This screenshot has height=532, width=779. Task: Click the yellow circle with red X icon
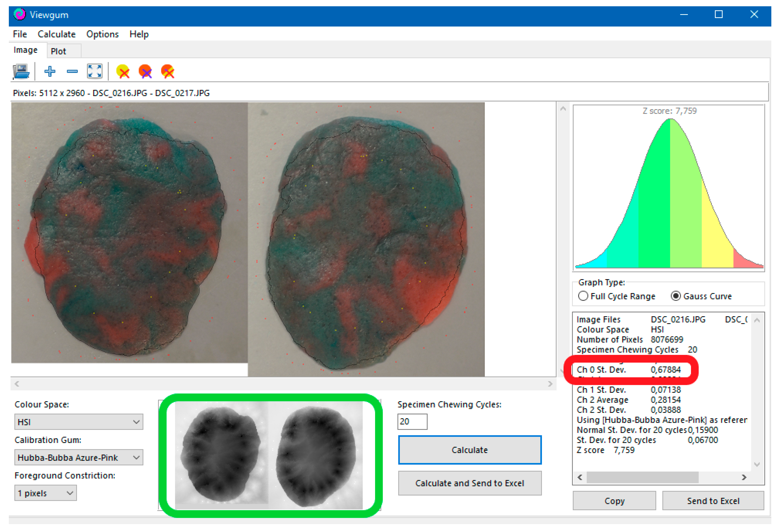tap(123, 71)
